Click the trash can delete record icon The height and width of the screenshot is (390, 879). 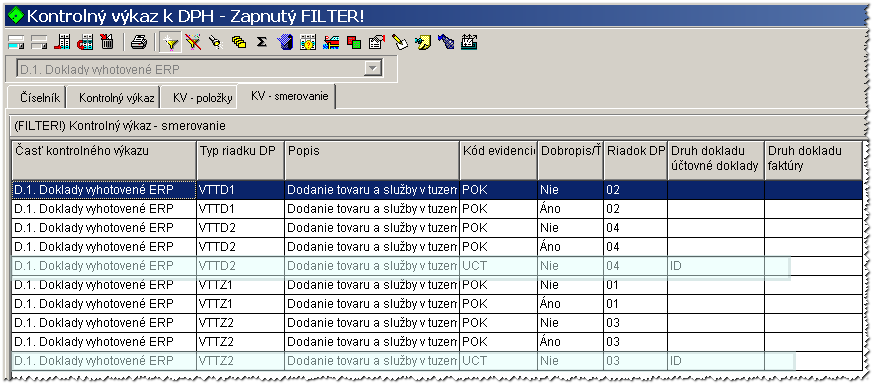tap(107, 42)
